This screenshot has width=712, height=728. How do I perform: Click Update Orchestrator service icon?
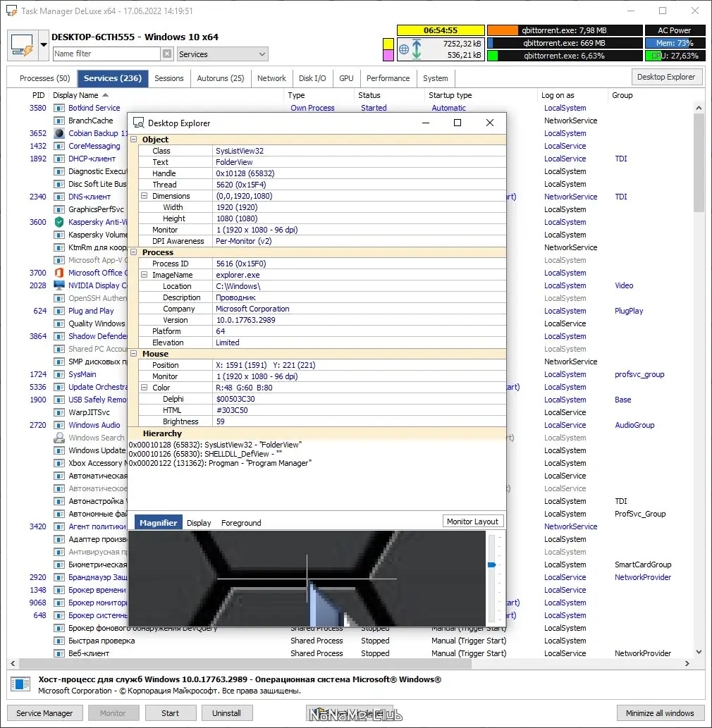(59, 387)
